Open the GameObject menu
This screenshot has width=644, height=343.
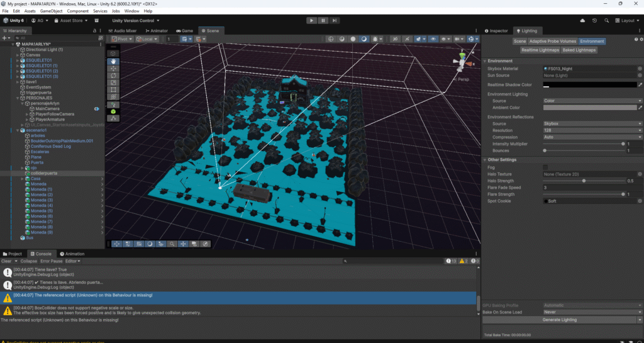(x=51, y=11)
